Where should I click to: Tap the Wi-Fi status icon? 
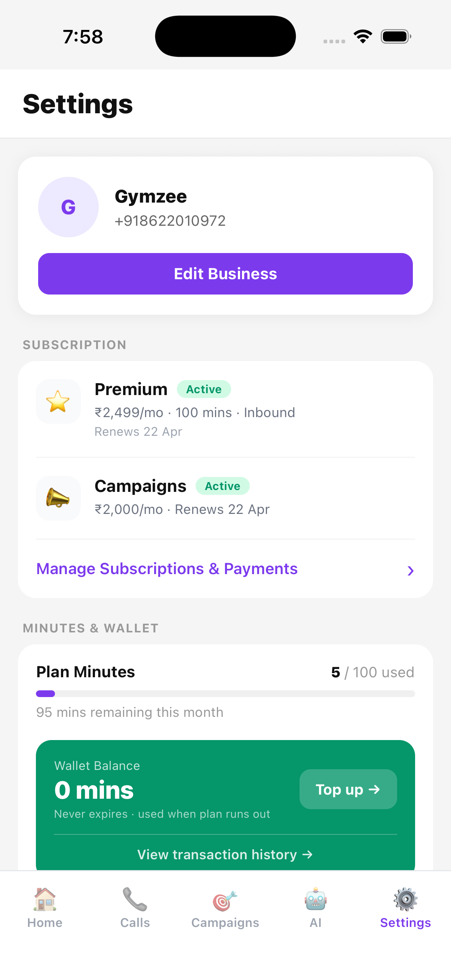click(363, 37)
